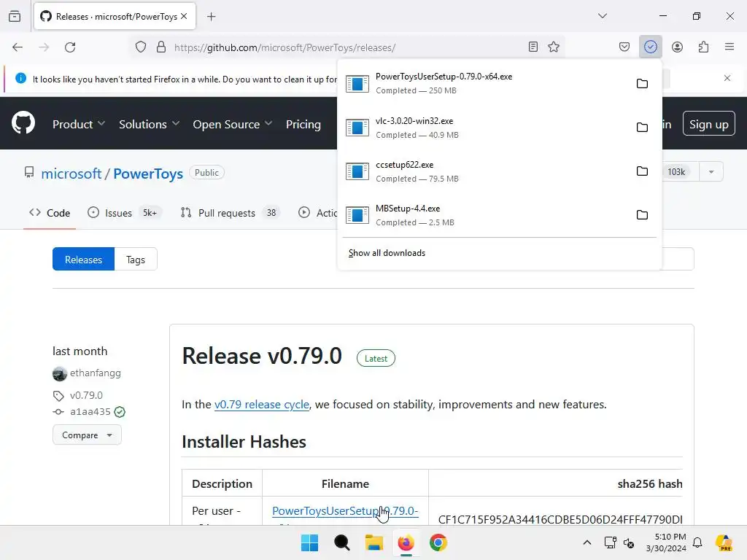Screen dimensions: 747x560
Task: Open the Firefox hamburger application menu
Action: click(x=729, y=47)
